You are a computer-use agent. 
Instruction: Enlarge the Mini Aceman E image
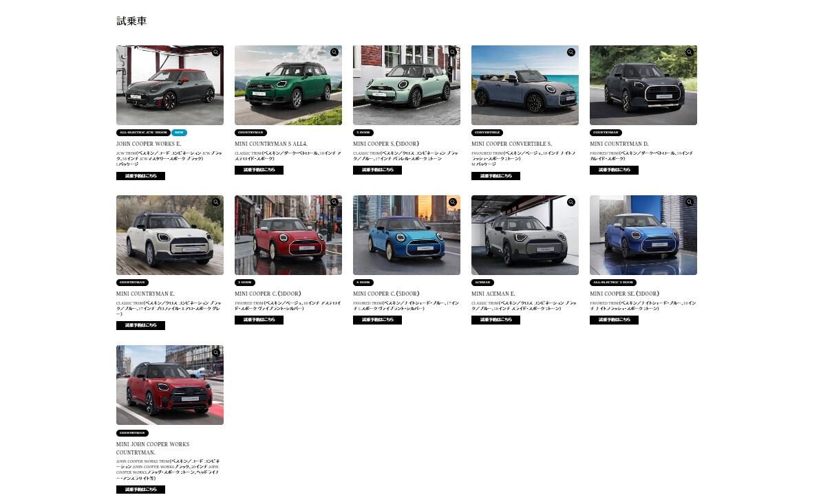[x=571, y=202]
